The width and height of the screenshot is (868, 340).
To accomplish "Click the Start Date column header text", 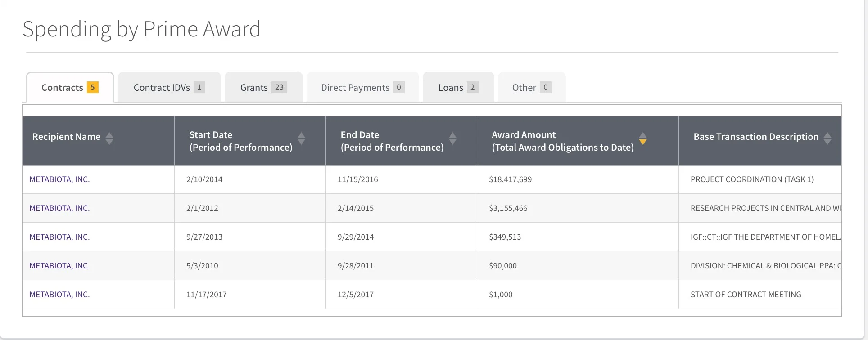I will 241,141.
